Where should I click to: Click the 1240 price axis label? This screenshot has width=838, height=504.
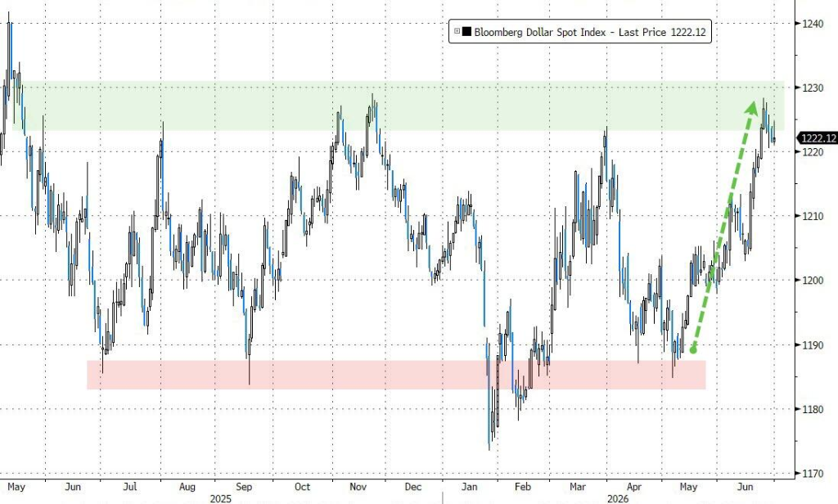click(x=812, y=23)
